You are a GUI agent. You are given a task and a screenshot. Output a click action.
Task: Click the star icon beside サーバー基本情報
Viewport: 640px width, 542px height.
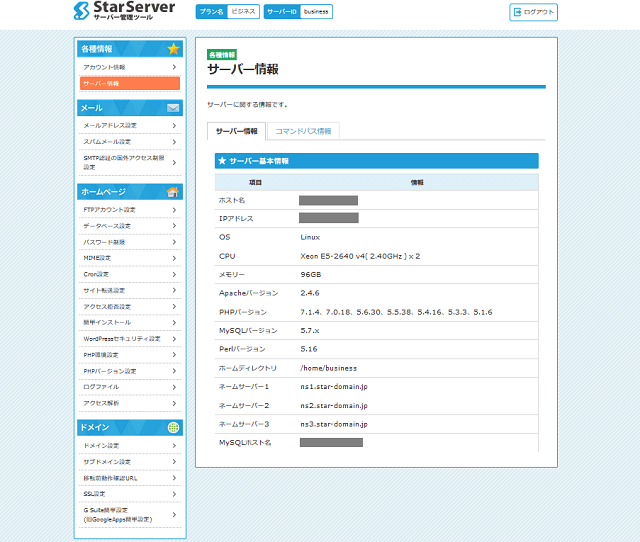pos(222,161)
